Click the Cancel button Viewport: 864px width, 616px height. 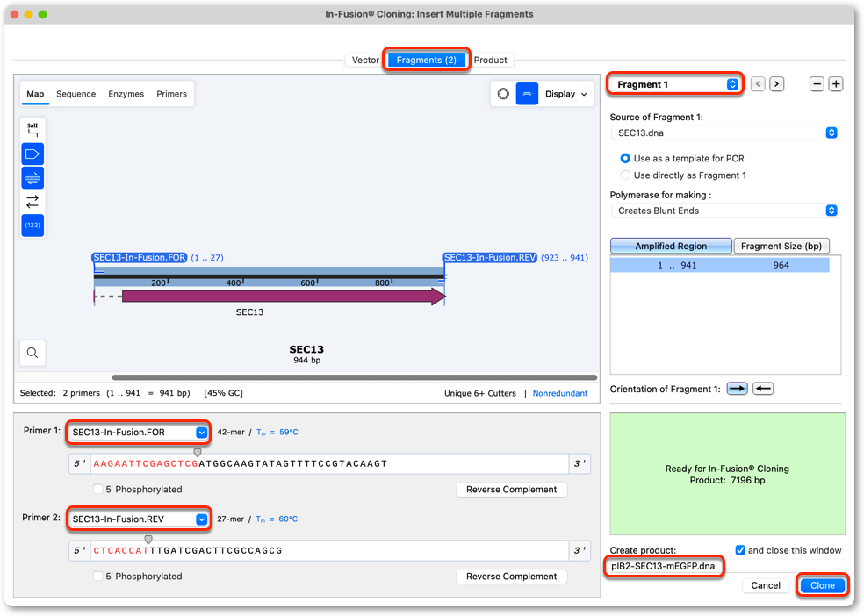coord(766,585)
